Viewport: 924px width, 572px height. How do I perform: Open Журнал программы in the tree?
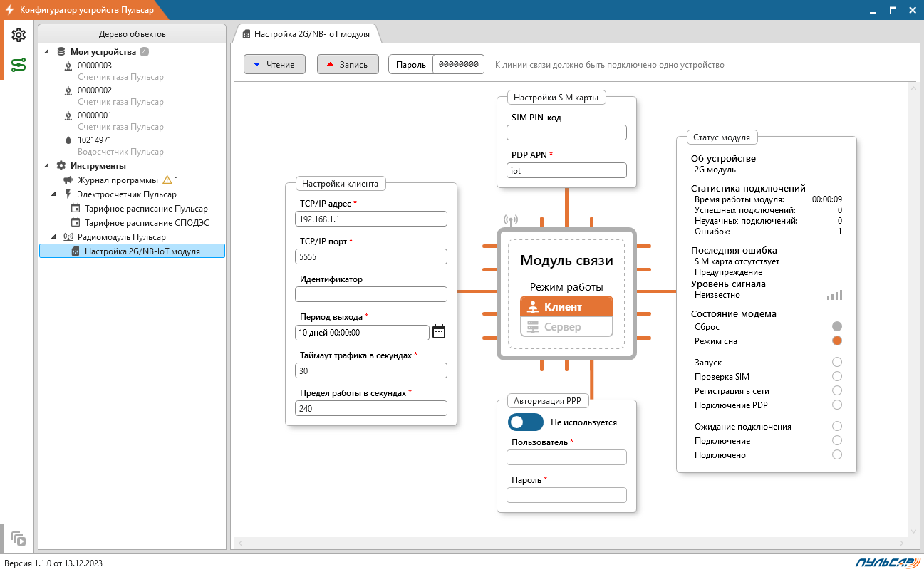(x=118, y=180)
